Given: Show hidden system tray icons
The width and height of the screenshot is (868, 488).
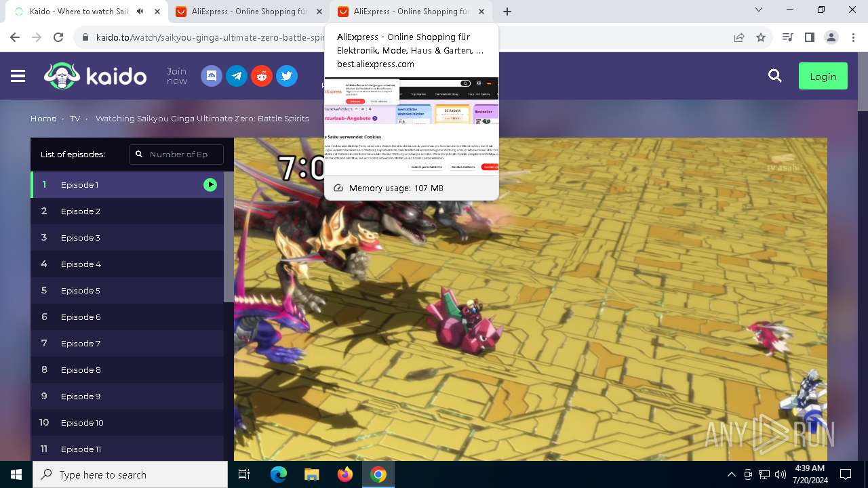Looking at the screenshot, I should click(x=731, y=474).
